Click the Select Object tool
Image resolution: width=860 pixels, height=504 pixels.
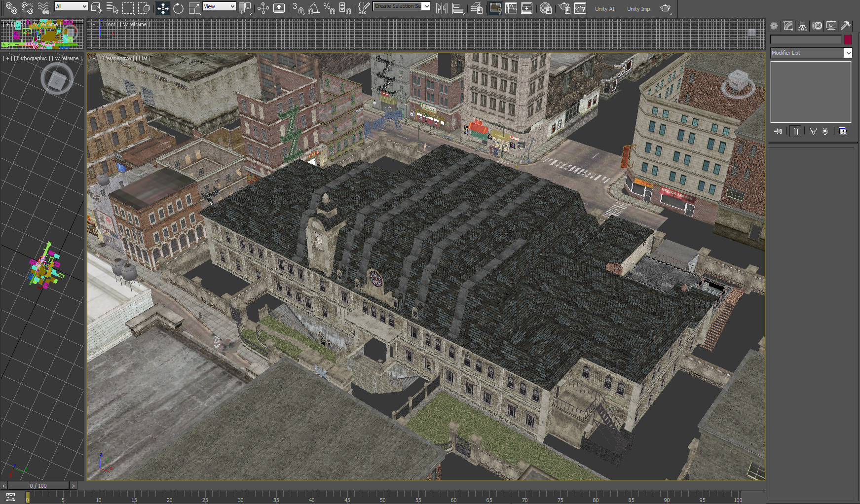(x=96, y=8)
